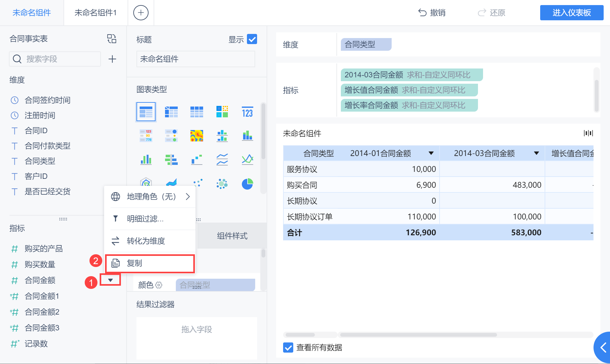Select the pie chart type icon

pyautogui.click(x=247, y=184)
